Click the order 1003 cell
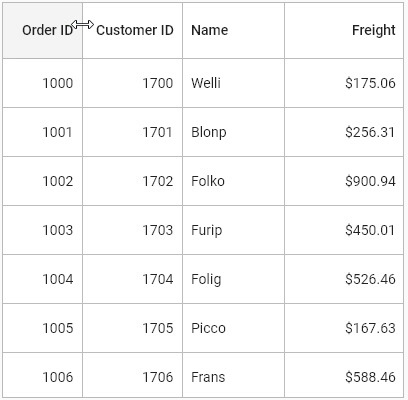Screen dimensions: 408x400 click(x=42, y=230)
